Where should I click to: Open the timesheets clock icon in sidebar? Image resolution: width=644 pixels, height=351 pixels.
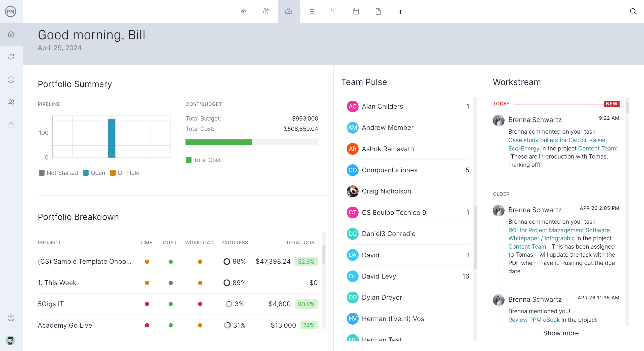pyautogui.click(x=11, y=80)
